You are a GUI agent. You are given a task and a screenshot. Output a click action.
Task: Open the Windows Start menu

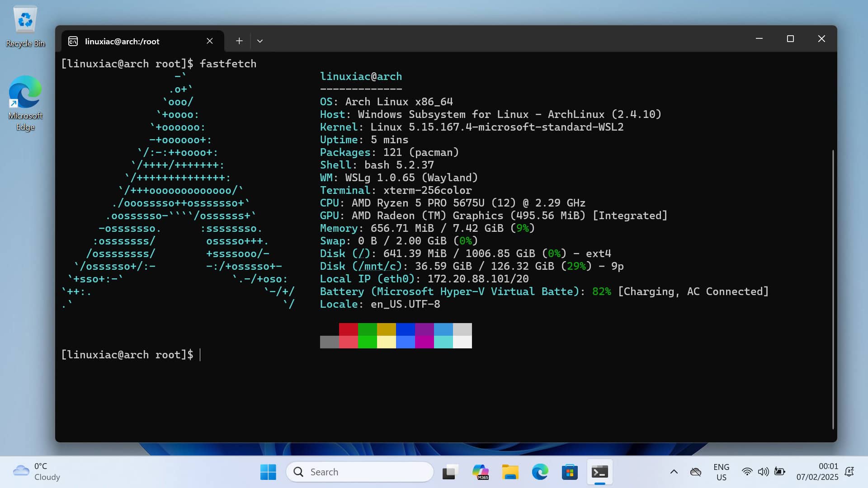coord(268,471)
